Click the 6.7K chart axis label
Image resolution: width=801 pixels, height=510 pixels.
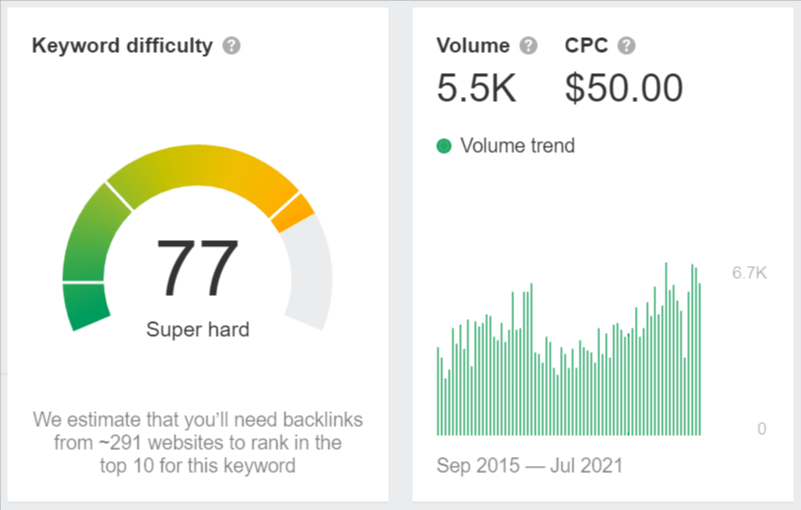click(x=748, y=273)
